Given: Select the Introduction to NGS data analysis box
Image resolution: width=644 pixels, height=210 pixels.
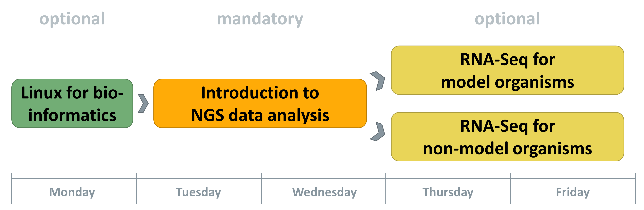Looking at the screenshot, I should click(260, 103).
